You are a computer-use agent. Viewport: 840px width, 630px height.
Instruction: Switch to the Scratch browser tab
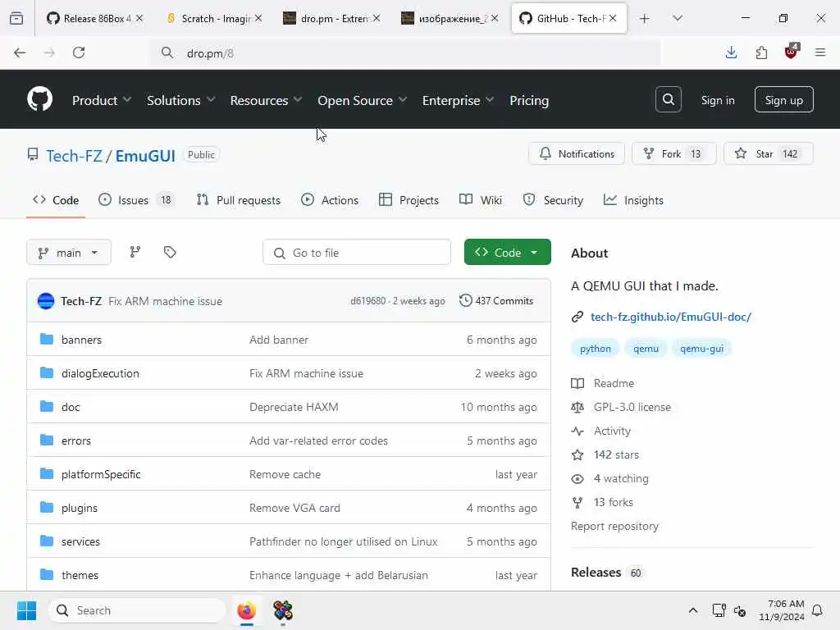click(x=214, y=18)
